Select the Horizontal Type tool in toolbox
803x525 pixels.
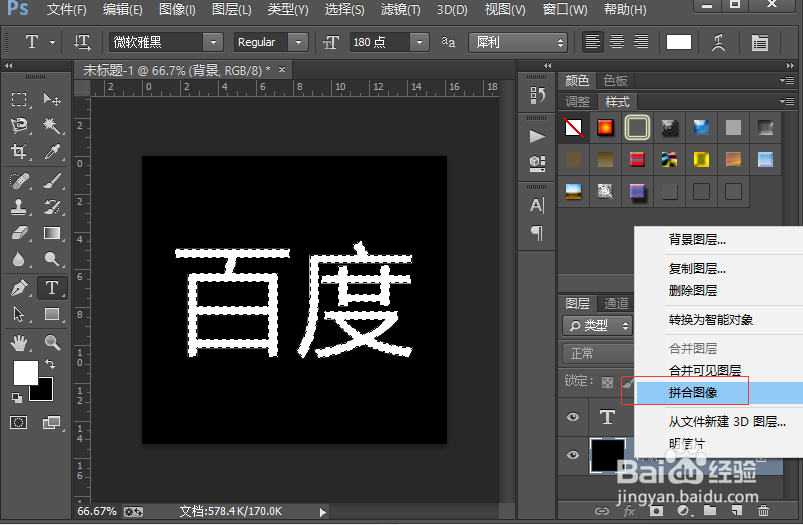[52, 288]
